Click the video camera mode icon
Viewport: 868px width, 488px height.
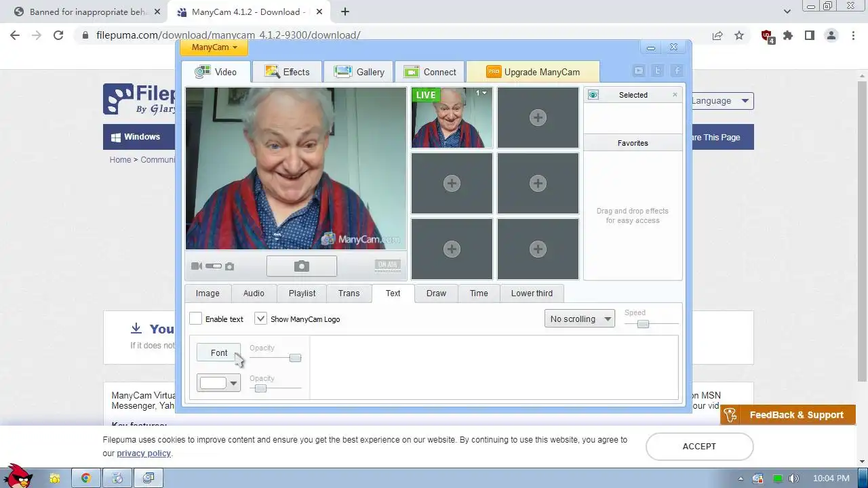click(197, 266)
